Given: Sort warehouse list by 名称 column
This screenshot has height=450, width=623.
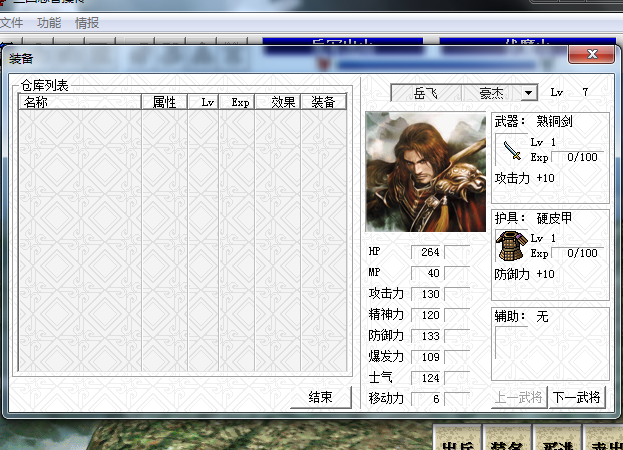Looking at the screenshot, I should tap(80, 102).
